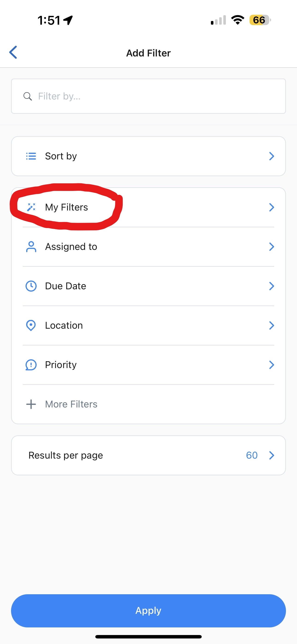The image size is (297, 644).
Task: Tap the My Filters magic wand icon
Action: pos(31,207)
